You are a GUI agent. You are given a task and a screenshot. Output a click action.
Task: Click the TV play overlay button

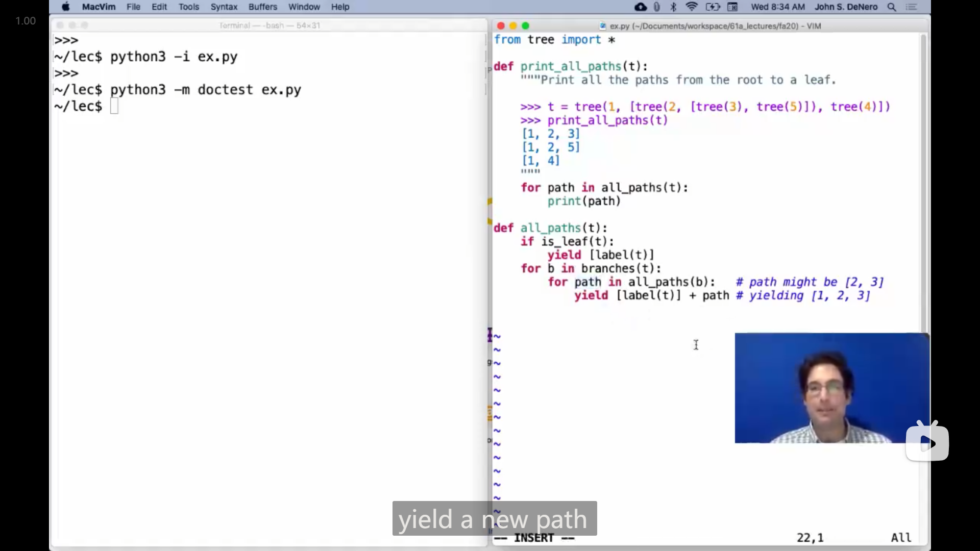927,442
